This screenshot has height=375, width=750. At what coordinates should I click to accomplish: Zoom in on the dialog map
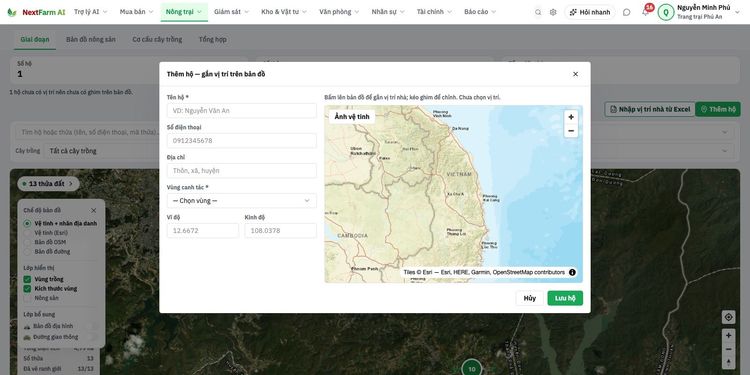tap(571, 117)
